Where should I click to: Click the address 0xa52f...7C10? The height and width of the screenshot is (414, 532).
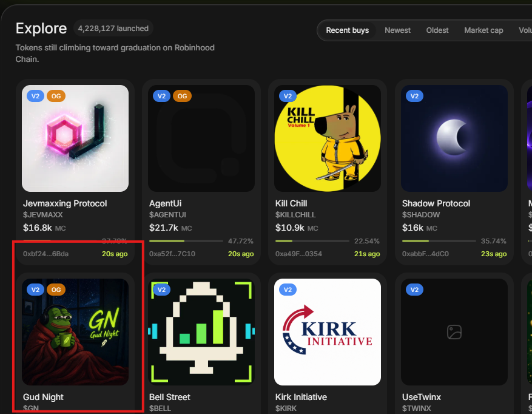pos(172,254)
